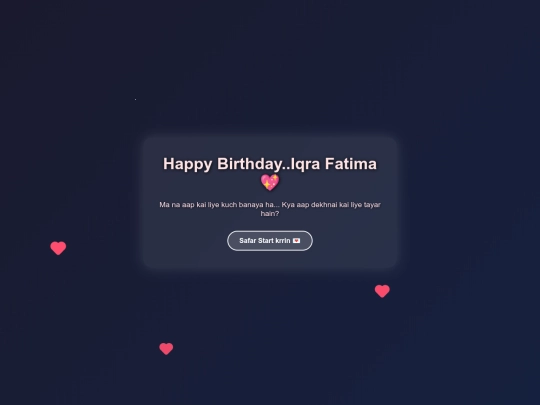This screenshot has height=405, width=540.
Task: Tap the lowest floating red heart
Action: click(166, 349)
